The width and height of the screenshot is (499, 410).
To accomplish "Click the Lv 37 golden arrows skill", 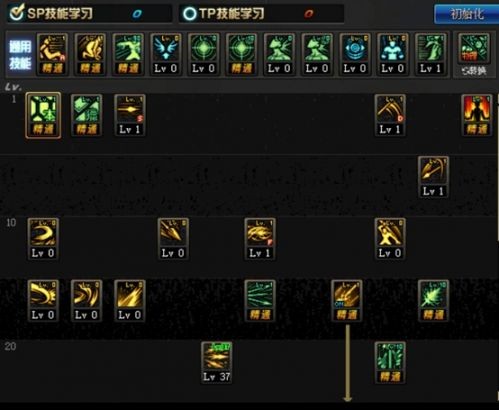I will [x=217, y=363].
